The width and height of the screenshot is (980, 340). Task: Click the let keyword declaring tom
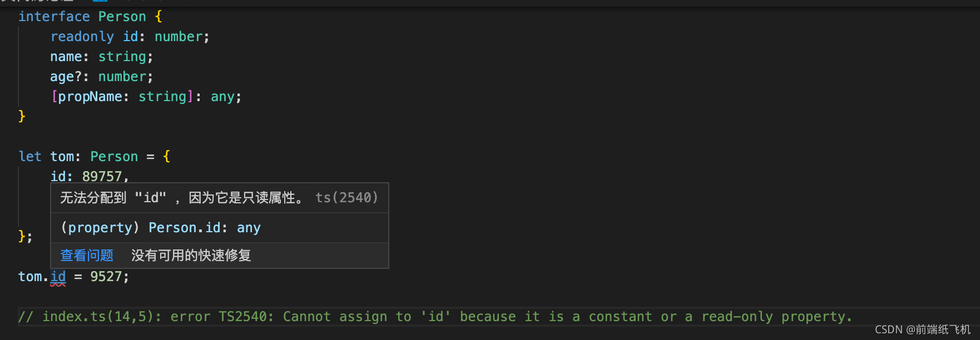tap(30, 156)
